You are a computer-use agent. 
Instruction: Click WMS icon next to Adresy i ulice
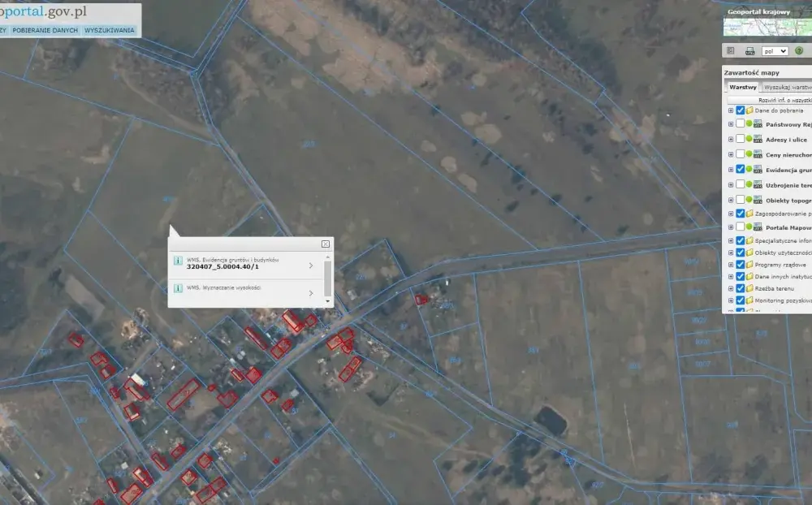[x=758, y=140]
